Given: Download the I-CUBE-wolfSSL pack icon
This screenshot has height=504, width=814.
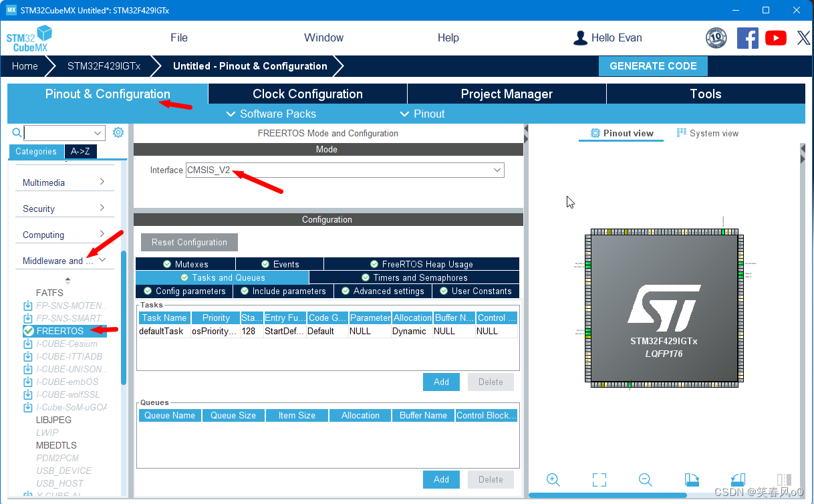Looking at the screenshot, I should (28, 394).
